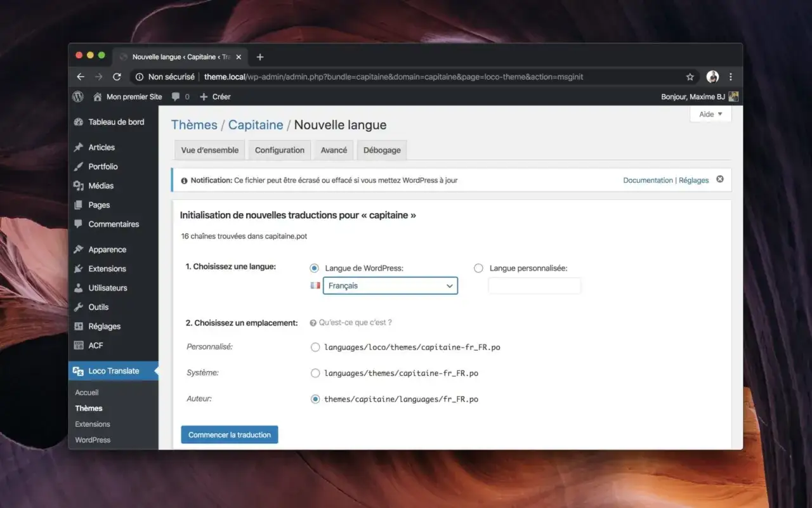
Task: Dismiss the notification with the X
Action: (x=720, y=179)
